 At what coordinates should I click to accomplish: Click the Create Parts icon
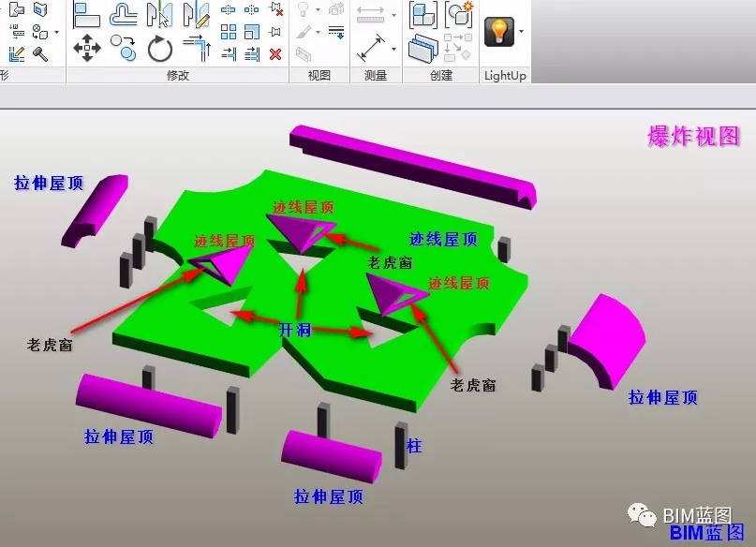point(422,48)
